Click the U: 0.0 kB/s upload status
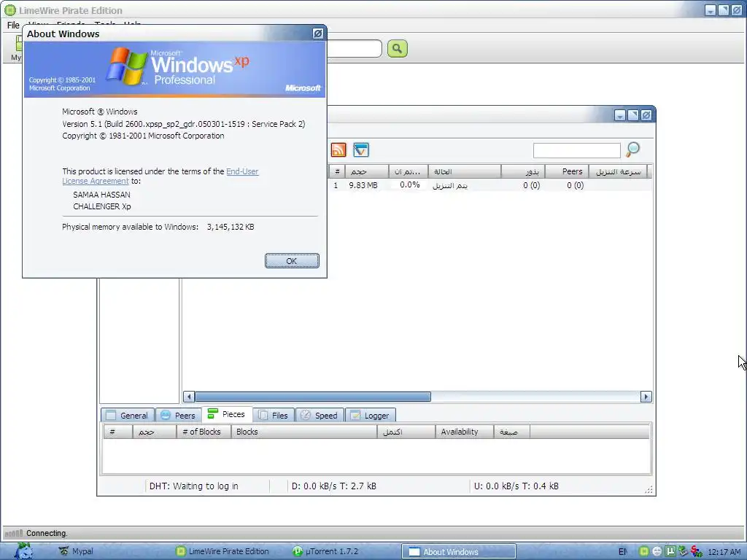 pyautogui.click(x=516, y=486)
